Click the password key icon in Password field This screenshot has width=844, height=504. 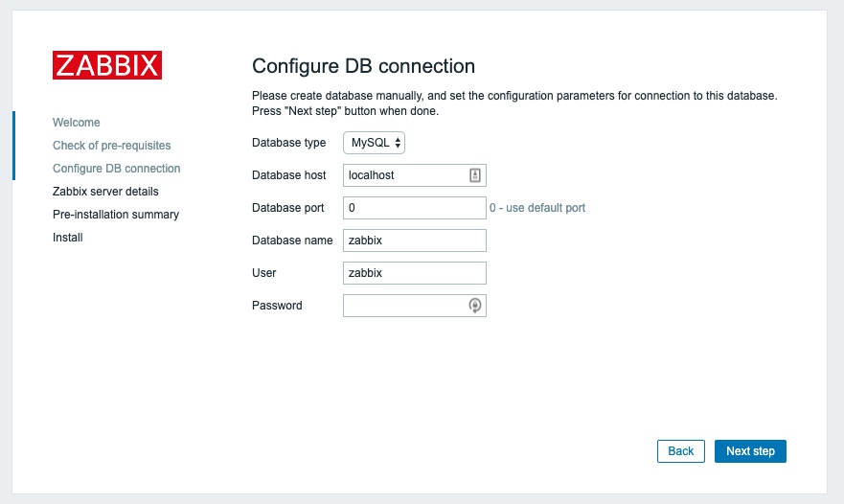point(475,306)
